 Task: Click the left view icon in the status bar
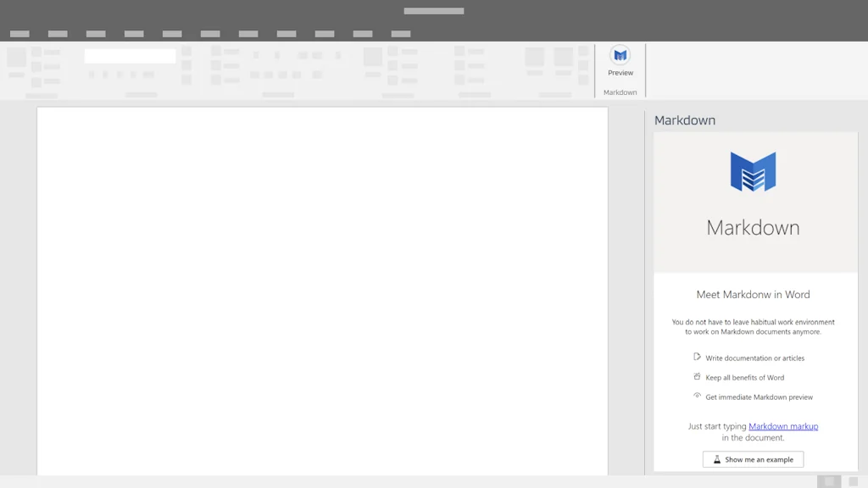click(828, 481)
